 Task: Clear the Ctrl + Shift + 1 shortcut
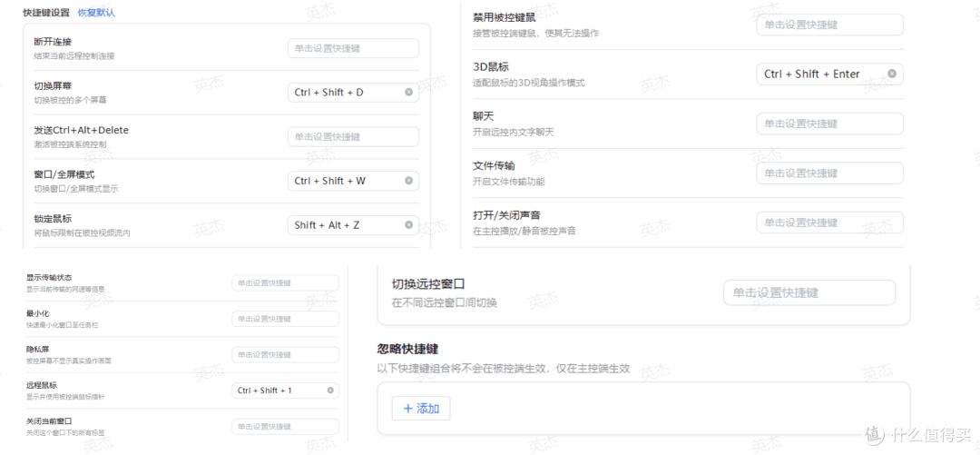[330, 390]
